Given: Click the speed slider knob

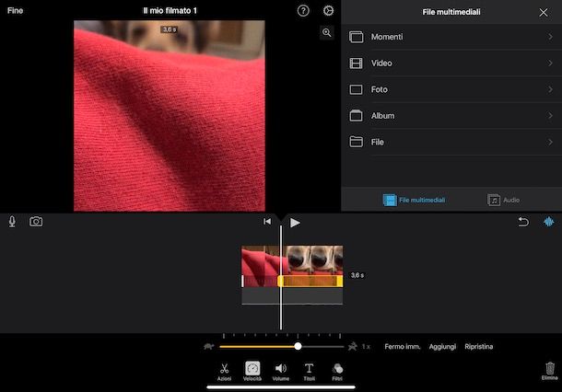Looking at the screenshot, I should (298, 346).
